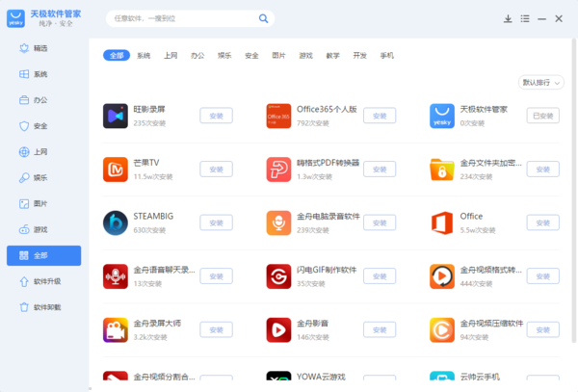Install 金舟文件夹加密 via 安装 button
Viewport: 578px width, 392px height.
543,170
